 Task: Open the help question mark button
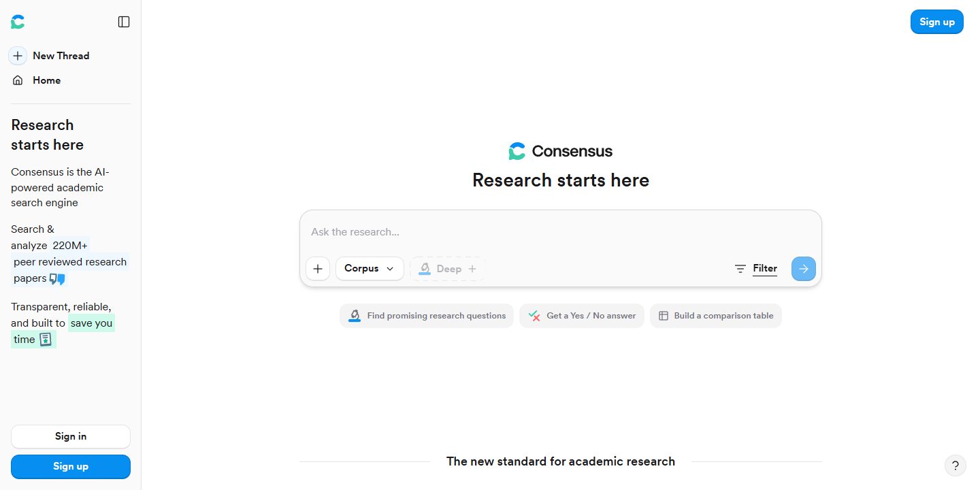pyautogui.click(x=955, y=465)
